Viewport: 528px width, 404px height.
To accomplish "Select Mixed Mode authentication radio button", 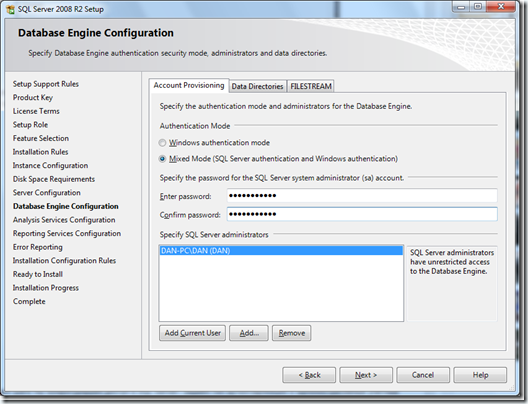I will pos(162,159).
